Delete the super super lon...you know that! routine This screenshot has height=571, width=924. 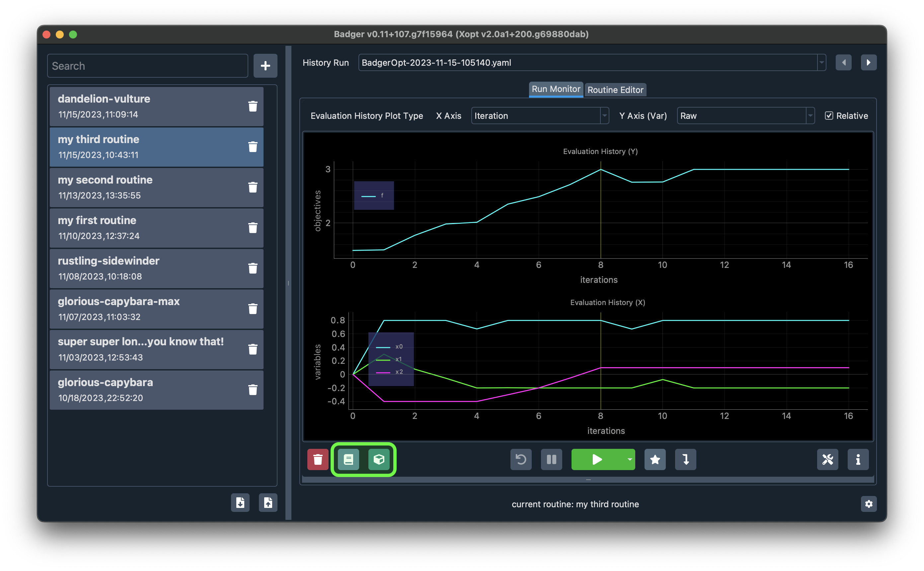click(x=253, y=349)
